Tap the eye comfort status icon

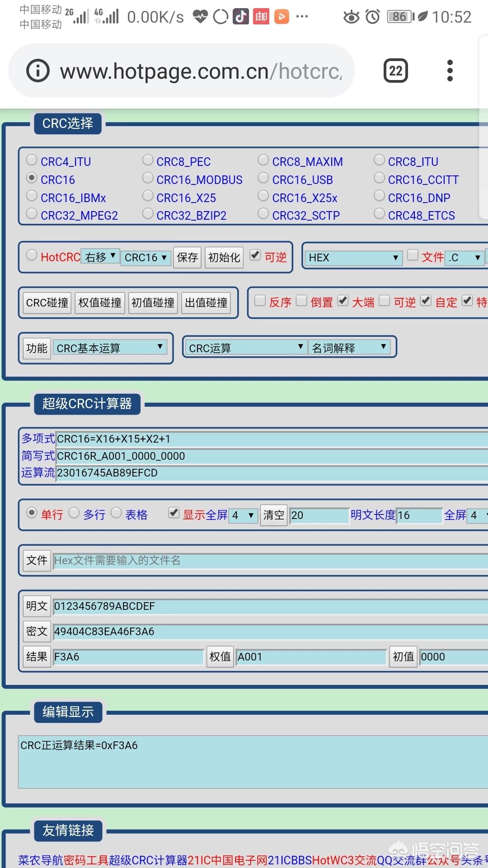[x=351, y=17]
